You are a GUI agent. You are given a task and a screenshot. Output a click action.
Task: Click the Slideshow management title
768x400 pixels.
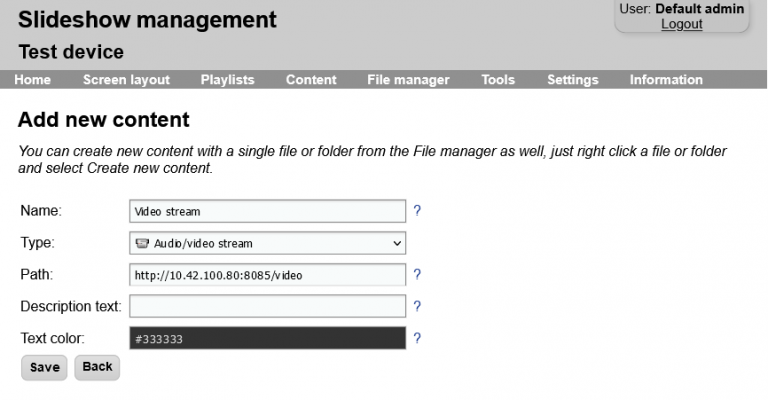[147, 20]
